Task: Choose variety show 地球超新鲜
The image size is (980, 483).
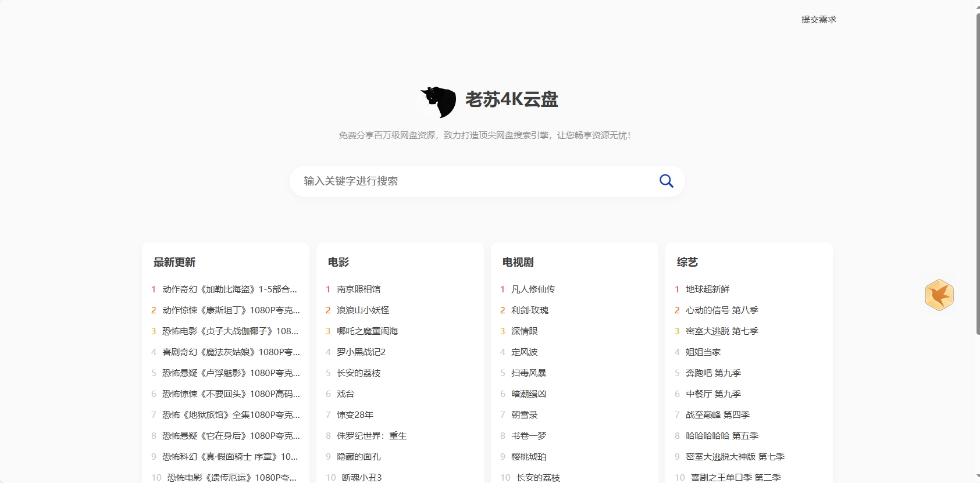Action: [708, 289]
